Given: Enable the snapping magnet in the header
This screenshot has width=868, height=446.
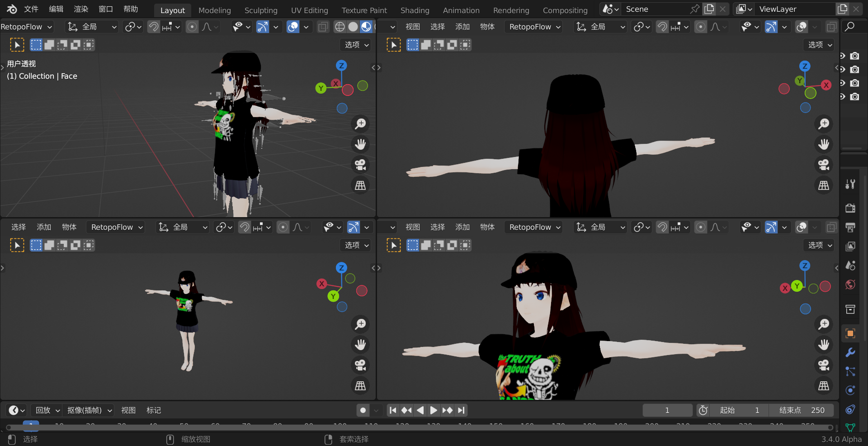Looking at the screenshot, I should tap(153, 27).
